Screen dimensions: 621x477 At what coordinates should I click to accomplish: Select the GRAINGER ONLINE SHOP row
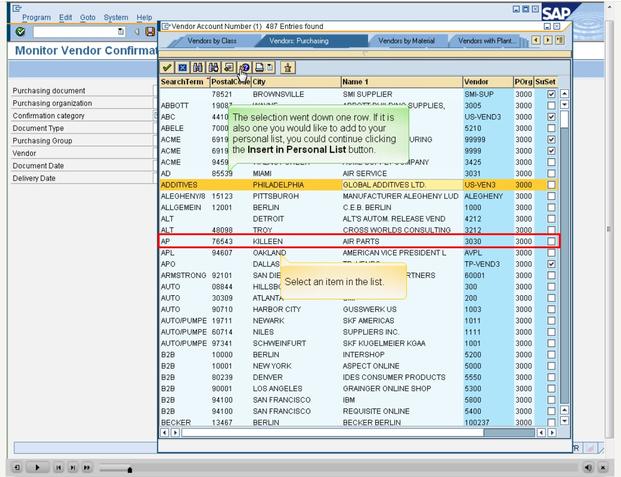click(x=359, y=389)
